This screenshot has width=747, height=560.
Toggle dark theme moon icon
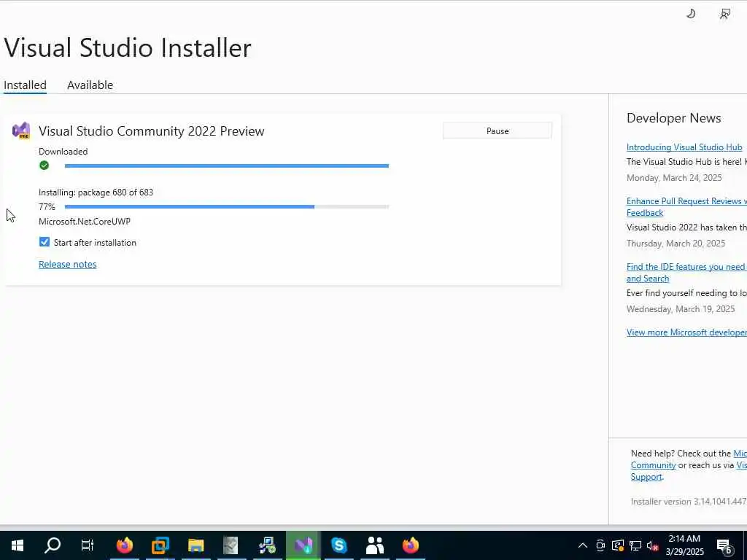pos(691,14)
